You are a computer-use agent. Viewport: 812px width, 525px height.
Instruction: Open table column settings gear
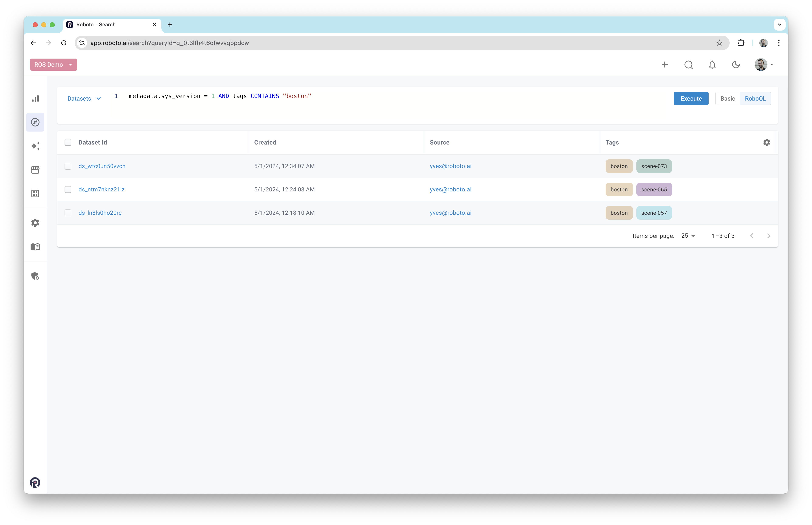point(766,143)
